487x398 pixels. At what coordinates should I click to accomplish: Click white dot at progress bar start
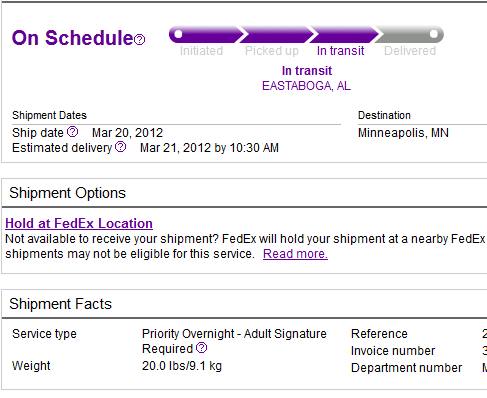click(178, 34)
